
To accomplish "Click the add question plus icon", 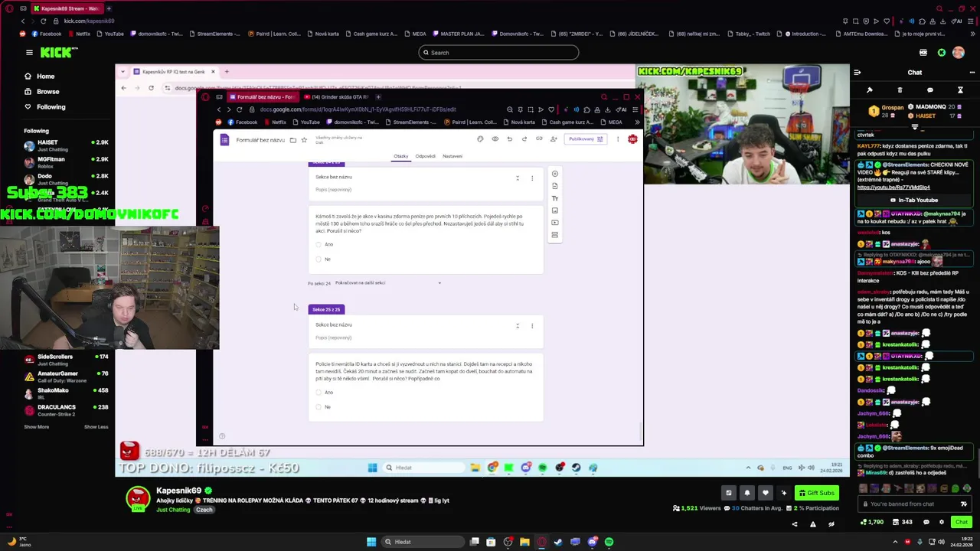I will click(555, 174).
